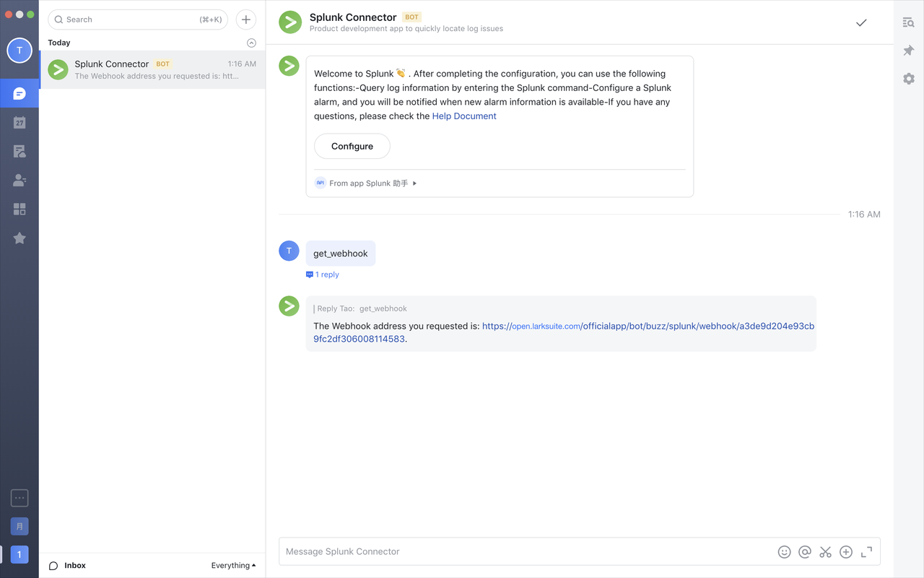The width and height of the screenshot is (924, 578).
Task: Open the Workplace apps grid icon
Action: [x=19, y=209]
